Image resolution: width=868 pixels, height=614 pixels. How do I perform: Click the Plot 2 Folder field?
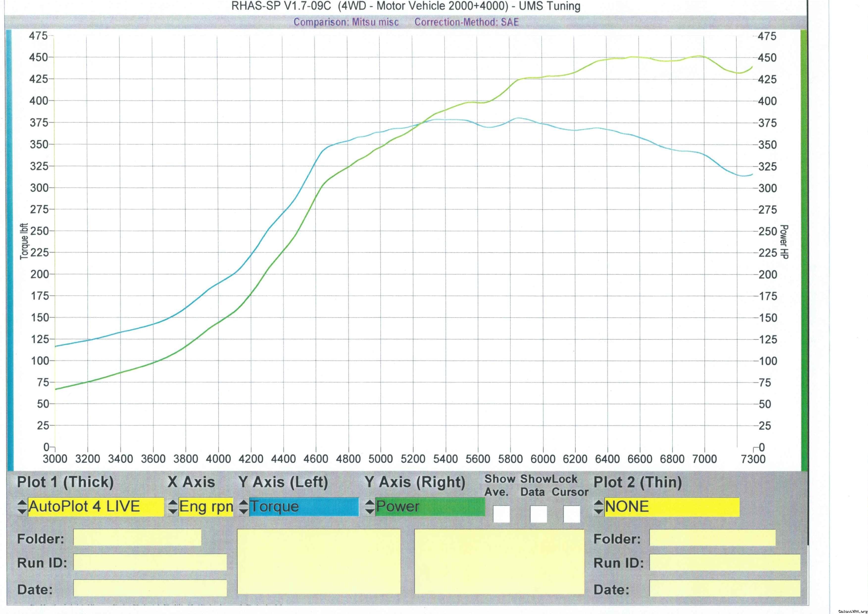712,538
